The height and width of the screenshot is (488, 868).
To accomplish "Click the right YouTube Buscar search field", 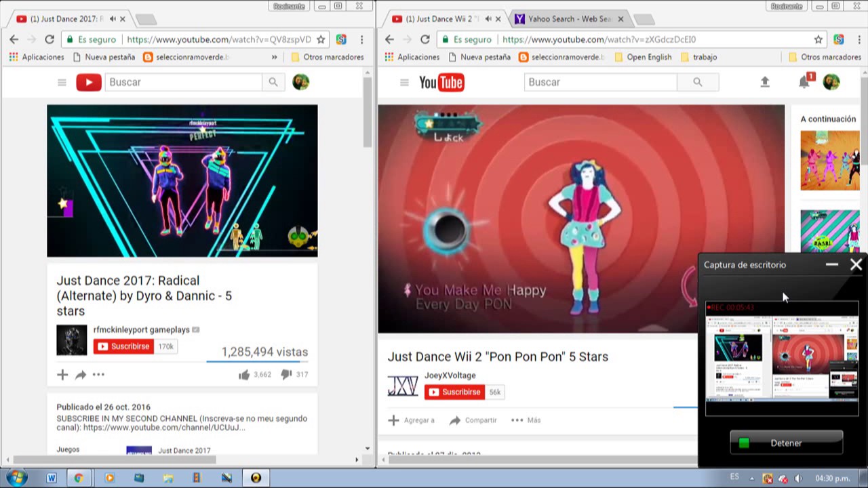I will point(601,82).
